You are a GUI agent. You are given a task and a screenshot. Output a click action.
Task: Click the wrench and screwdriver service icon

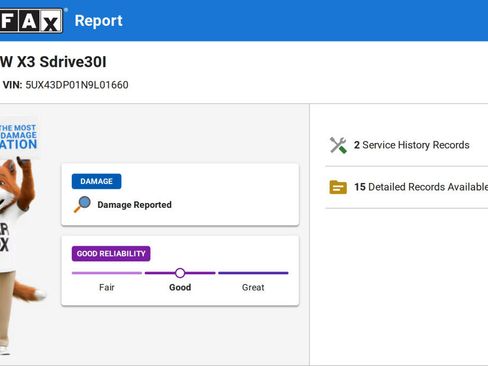338,145
